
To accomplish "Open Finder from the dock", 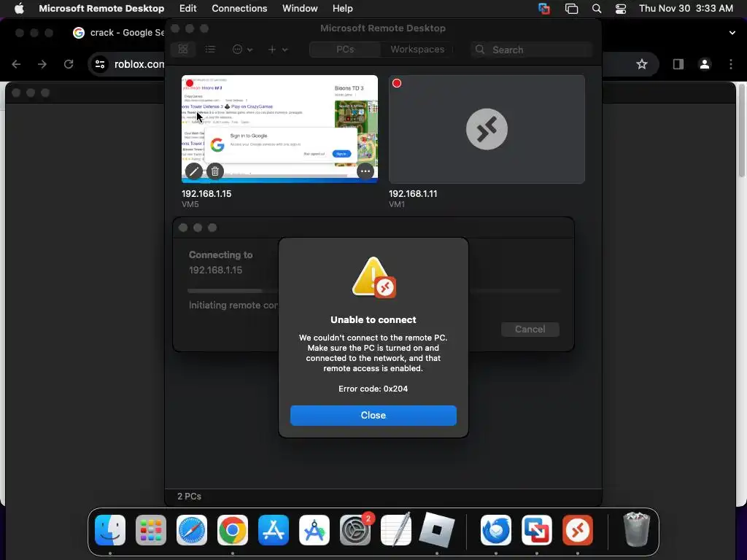I will (x=110, y=530).
